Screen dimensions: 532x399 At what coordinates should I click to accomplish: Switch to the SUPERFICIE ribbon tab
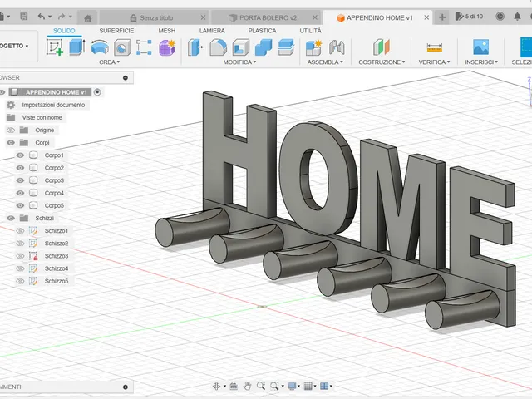tap(116, 31)
